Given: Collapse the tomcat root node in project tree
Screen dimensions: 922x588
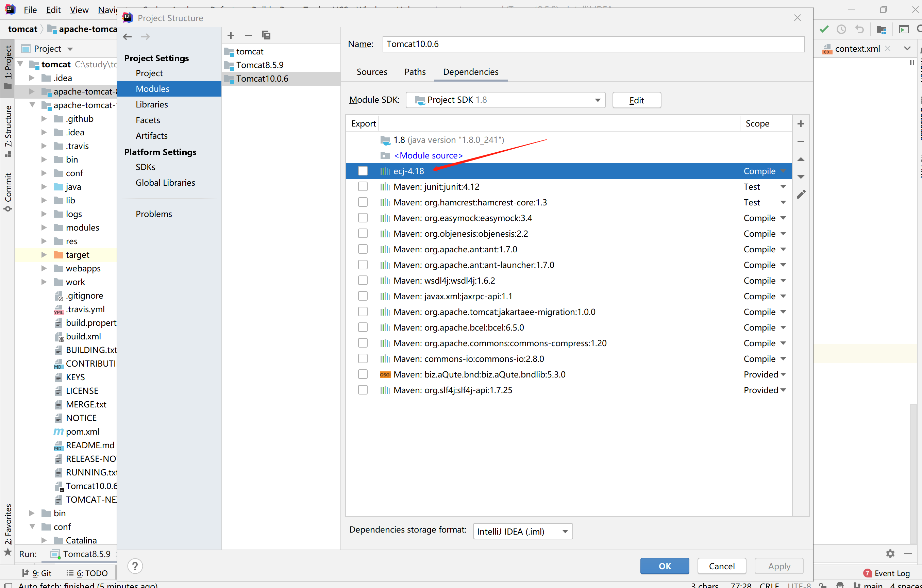Looking at the screenshot, I should 20,64.
